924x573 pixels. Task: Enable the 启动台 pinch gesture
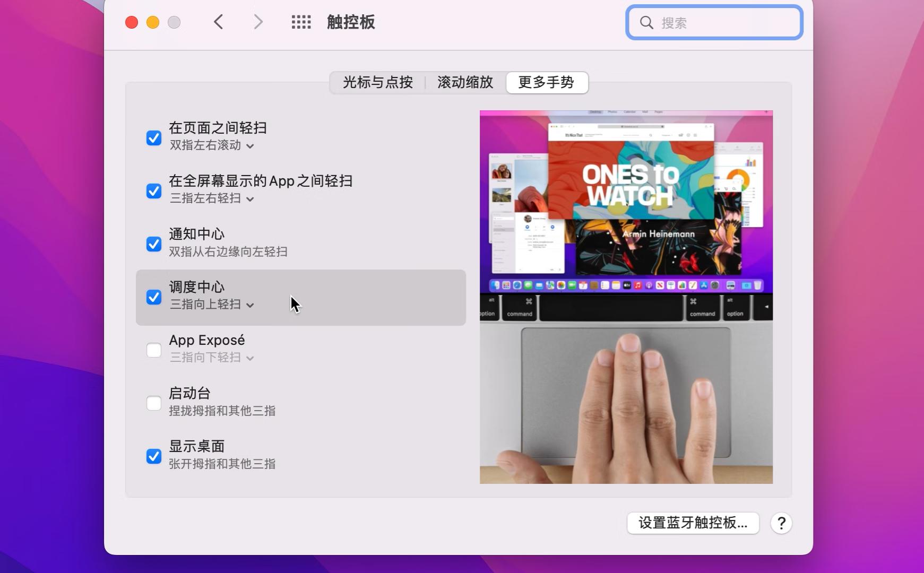pyautogui.click(x=153, y=403)
